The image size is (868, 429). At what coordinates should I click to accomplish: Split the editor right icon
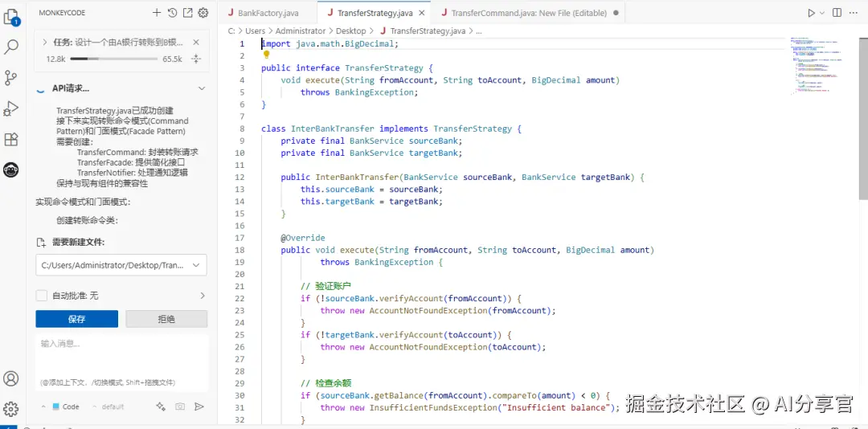click(837, 13)
